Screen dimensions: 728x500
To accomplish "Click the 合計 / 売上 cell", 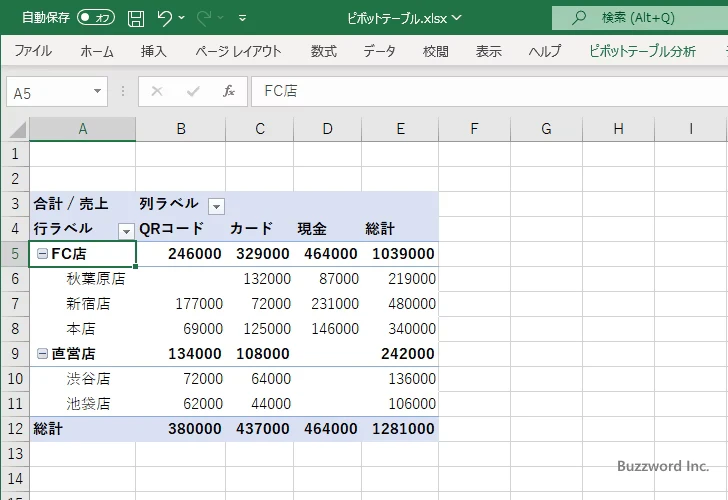I will point(83,204).
